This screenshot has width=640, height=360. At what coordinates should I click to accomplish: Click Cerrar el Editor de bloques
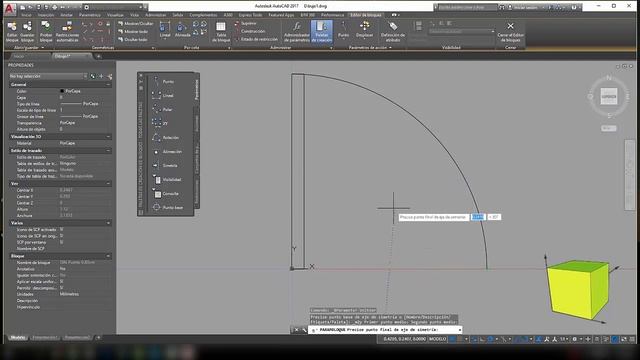pyautogui.click(x=510, y=31)
